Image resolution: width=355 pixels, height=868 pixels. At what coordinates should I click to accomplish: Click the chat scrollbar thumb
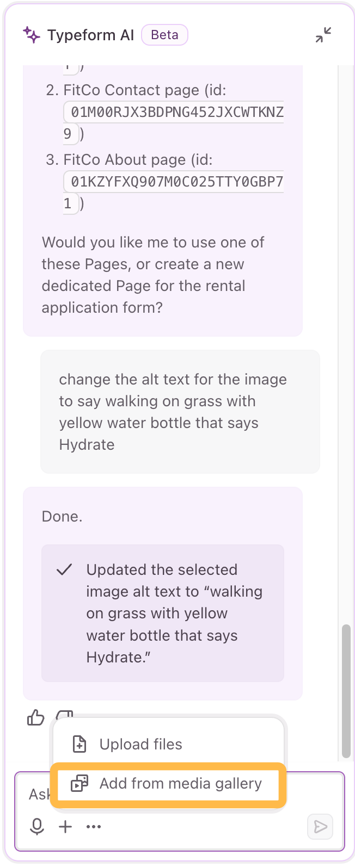coord(346,691)
